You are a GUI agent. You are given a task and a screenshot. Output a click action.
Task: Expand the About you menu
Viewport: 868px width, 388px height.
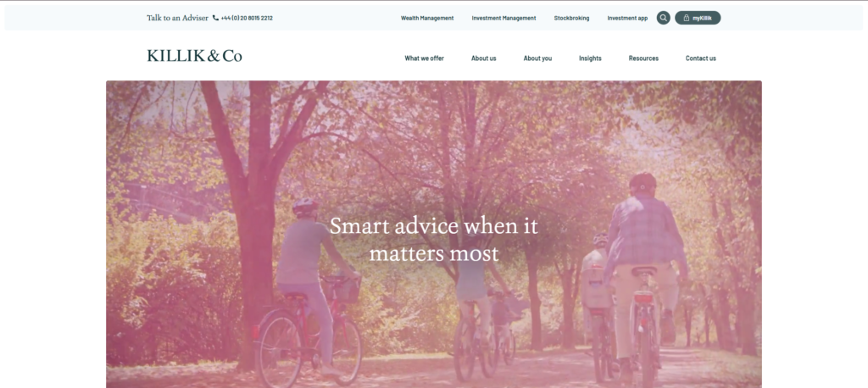537,58
